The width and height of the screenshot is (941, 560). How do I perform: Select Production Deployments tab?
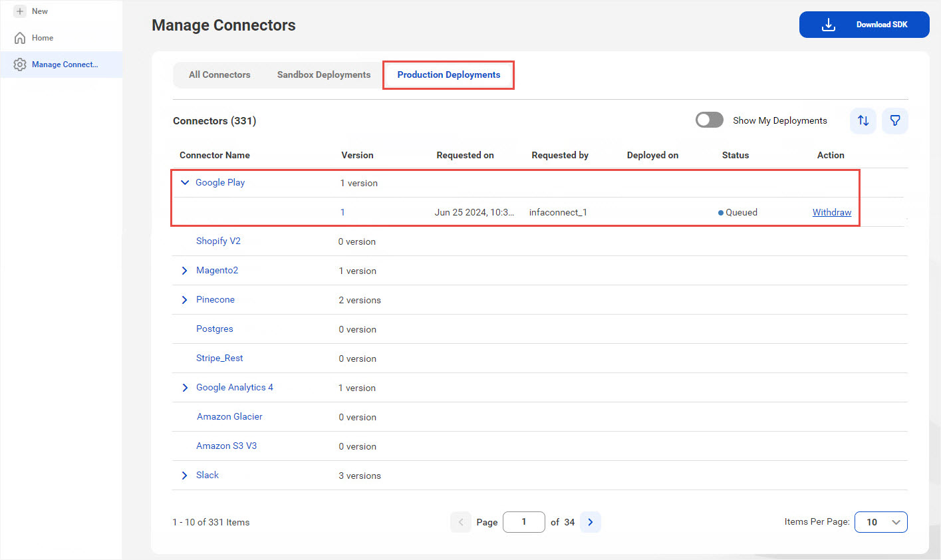(449, 74)
